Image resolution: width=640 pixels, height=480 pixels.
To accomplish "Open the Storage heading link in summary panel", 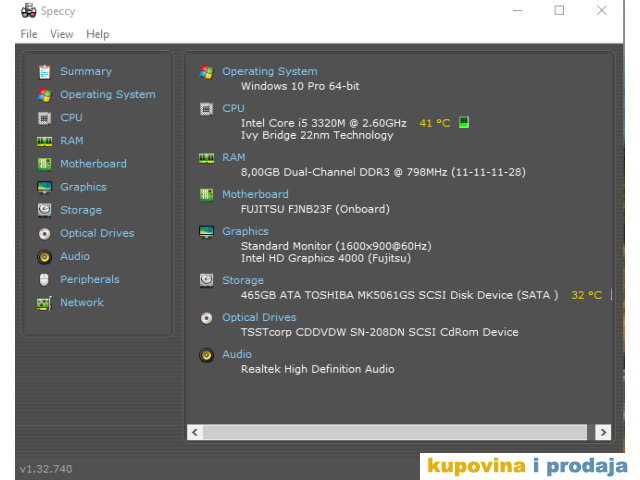I will [x=243, y=281].
